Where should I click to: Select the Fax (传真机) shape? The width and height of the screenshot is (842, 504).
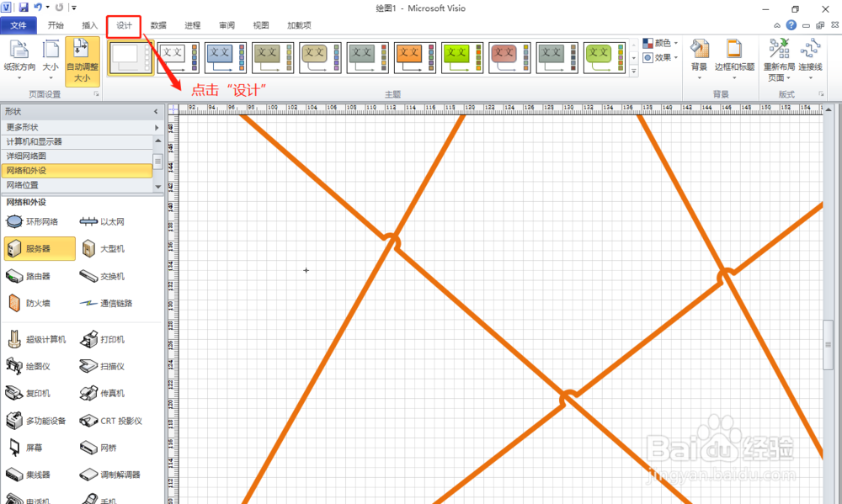(x=103, y=394)
